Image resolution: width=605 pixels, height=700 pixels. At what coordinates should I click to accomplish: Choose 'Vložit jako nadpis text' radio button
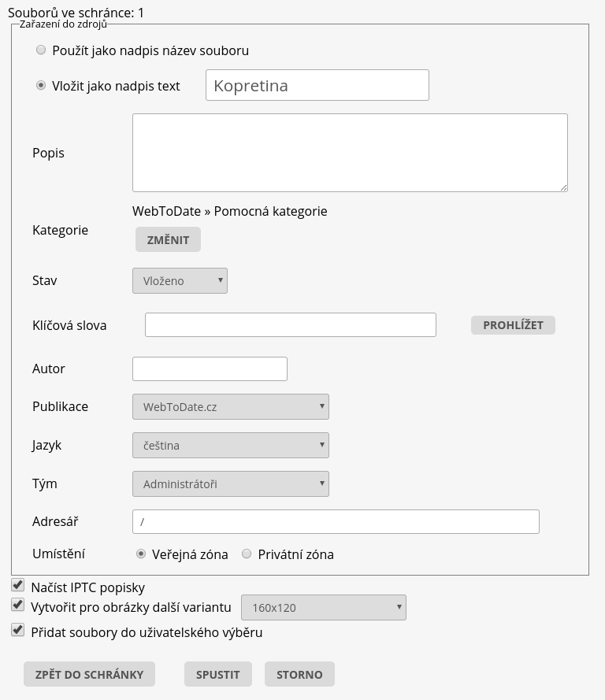click(x=41, y=86)
